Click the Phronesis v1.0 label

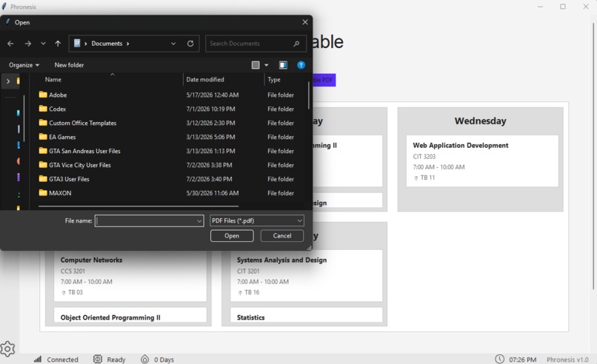567,360
